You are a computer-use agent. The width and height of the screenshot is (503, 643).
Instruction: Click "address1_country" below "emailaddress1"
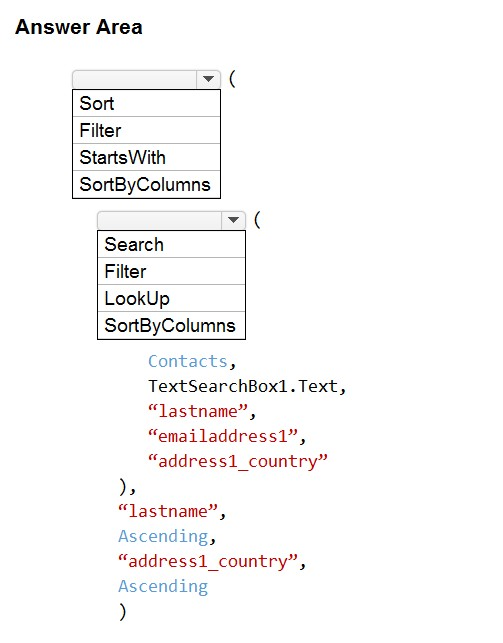[238, 462]
